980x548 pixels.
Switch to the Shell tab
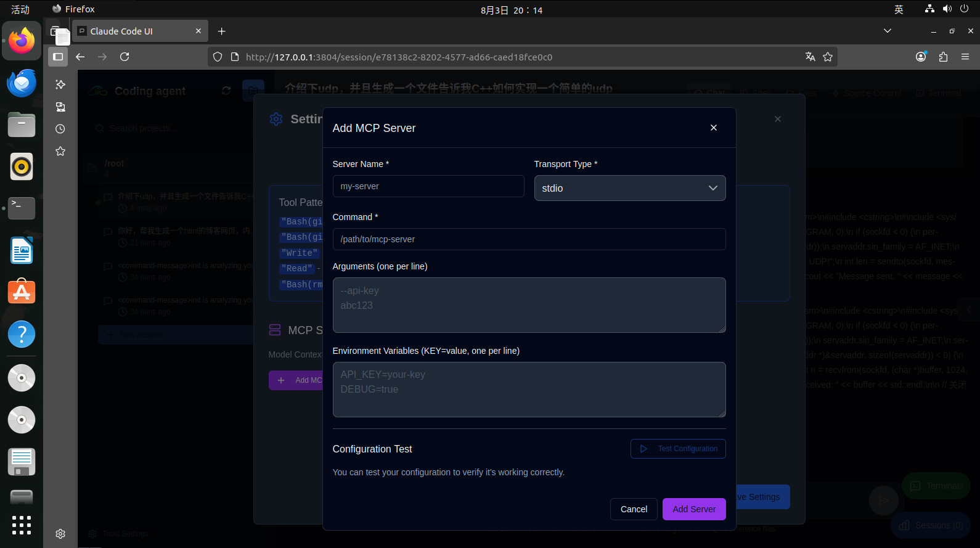[x=756, y=93]
